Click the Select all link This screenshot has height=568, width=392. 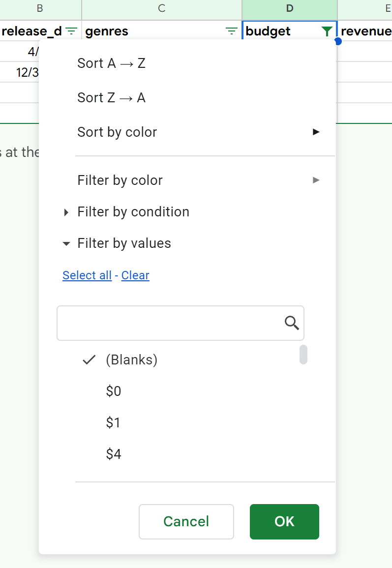point(87,275)
